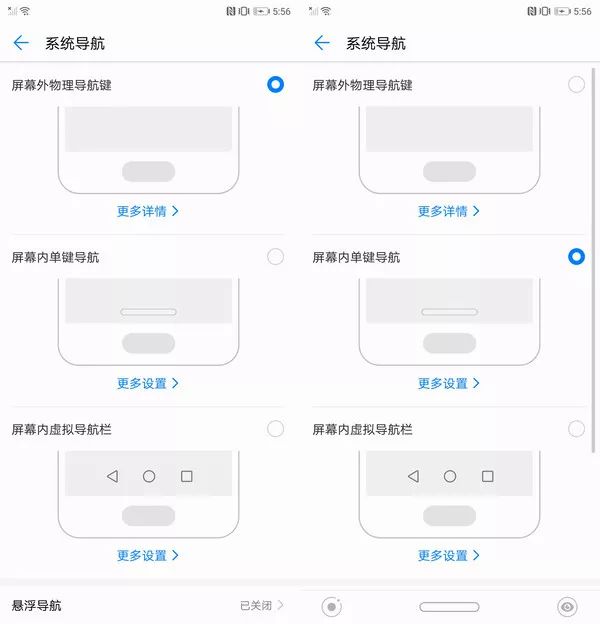Tap back arrow on right screen
Image resolution: width=600 pixels, height=624 pixels.
click(x=321, y=43)
